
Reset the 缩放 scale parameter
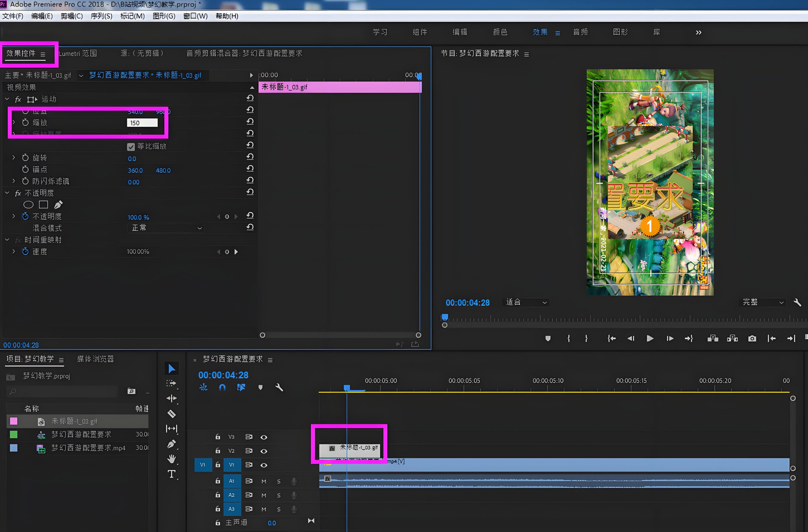coord(250,121)
